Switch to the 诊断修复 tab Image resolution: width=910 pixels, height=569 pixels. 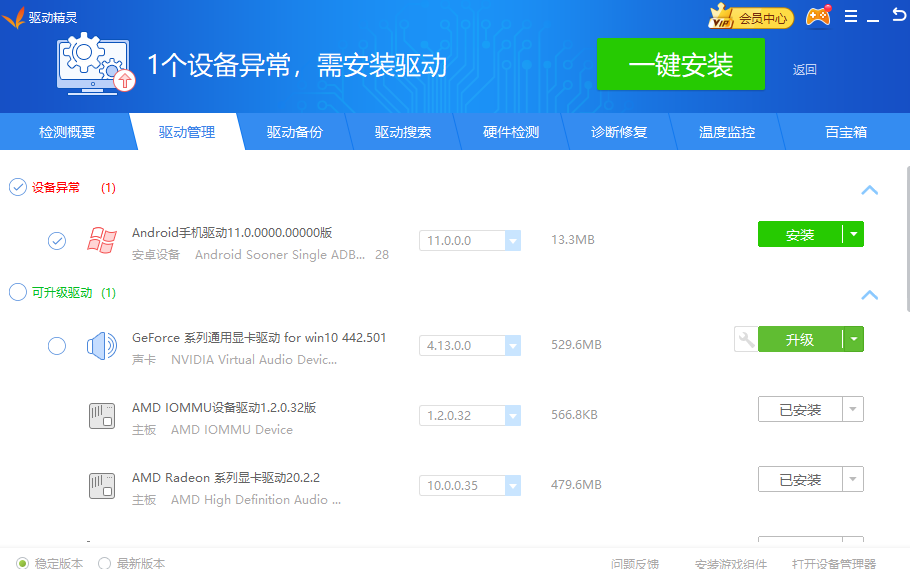(x=619, y=132)
